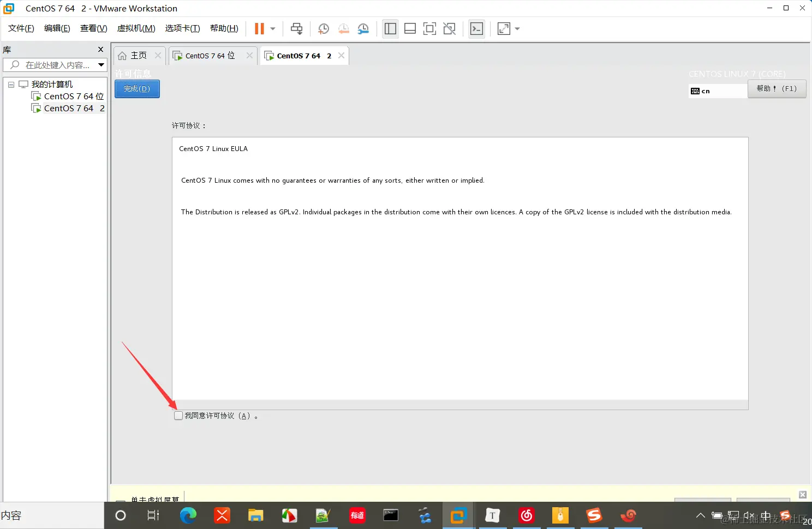Click the Cortana search circle on taskbar

point(121,515)
